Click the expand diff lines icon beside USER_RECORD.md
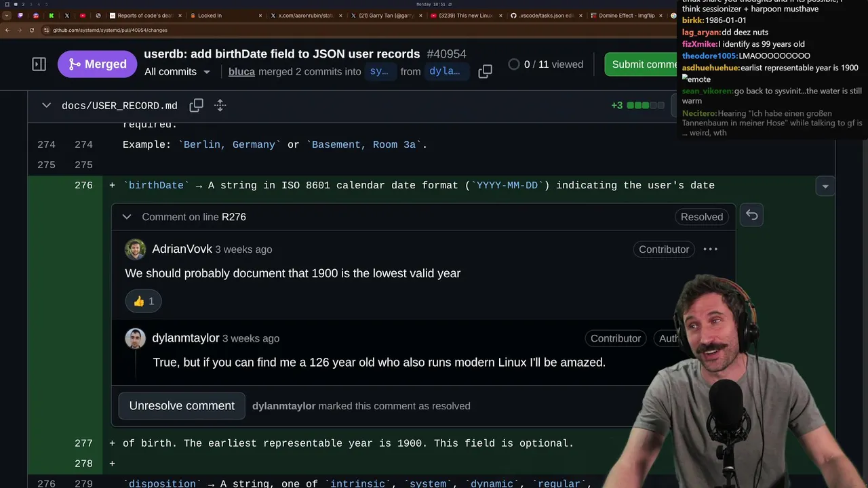This screenshot has height=488, width=868. (x=220, y=105)
